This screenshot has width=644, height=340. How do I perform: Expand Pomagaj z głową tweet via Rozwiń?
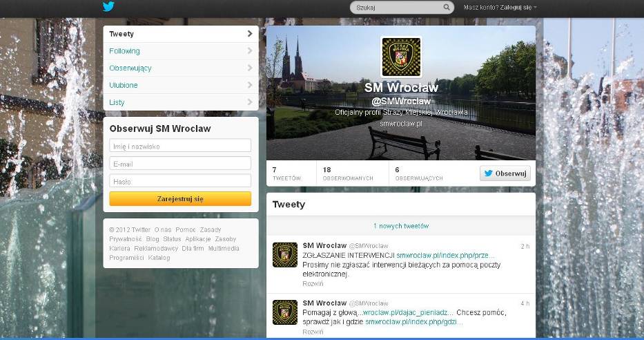tap(313, 332)
